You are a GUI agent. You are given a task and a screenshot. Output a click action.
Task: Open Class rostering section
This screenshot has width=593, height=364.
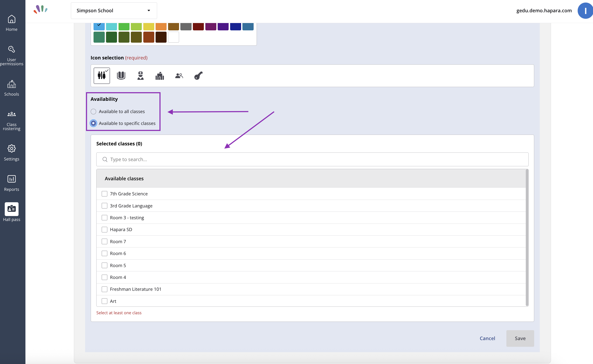tap(12, 121)
